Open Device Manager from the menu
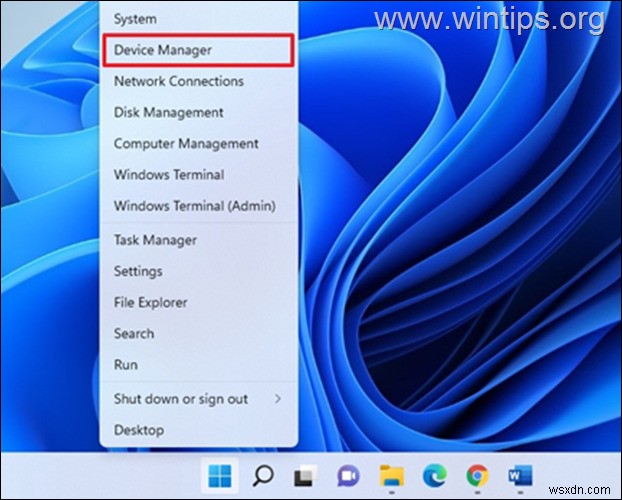The width and height of the screenshot is (622, 500). [x=199, y=50]
